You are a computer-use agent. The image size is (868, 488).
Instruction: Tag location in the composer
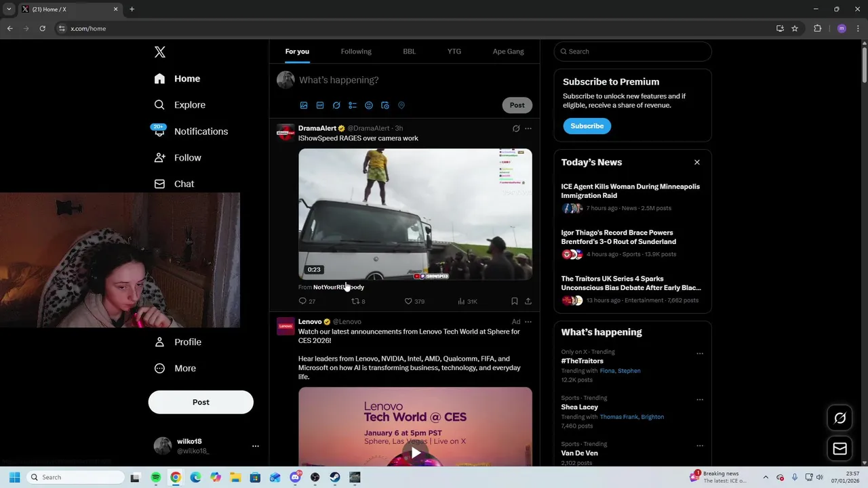tap(401, 105)
